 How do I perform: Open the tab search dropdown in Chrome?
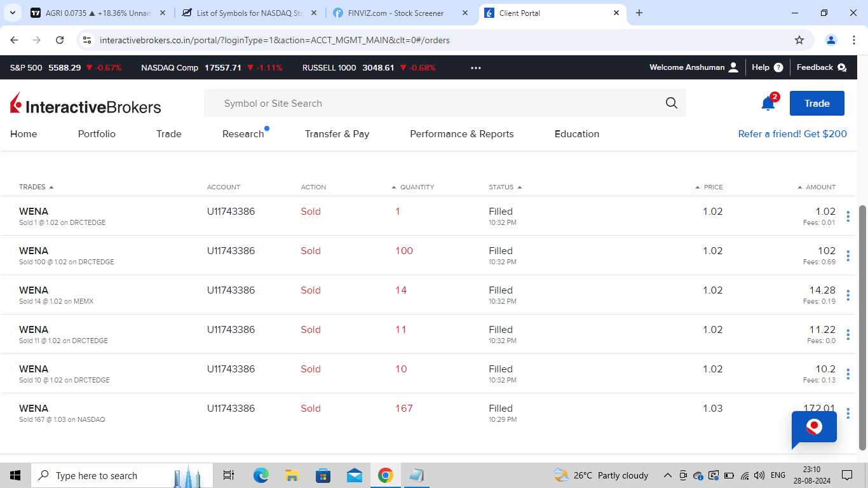[x=12, y=13]
